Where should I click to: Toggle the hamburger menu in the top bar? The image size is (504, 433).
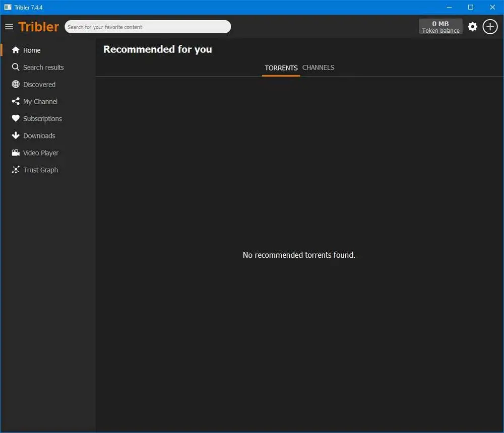point(9,27)
